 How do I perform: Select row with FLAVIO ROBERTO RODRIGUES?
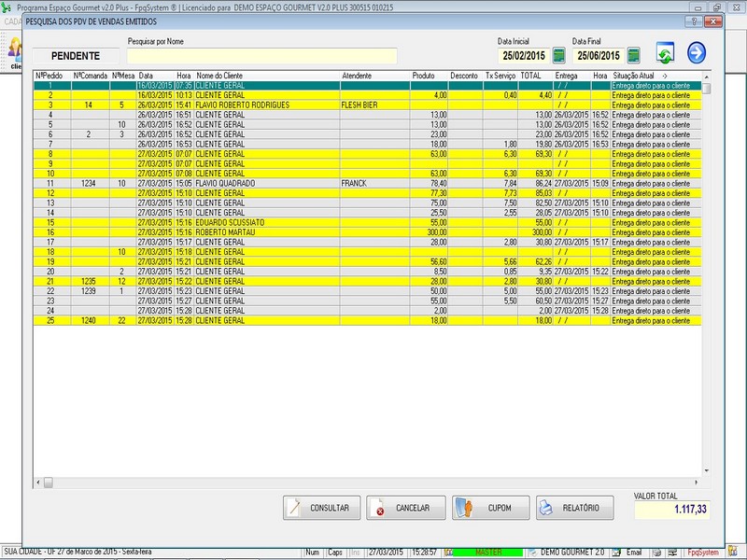pyautogui.click(x=367, y=105)
